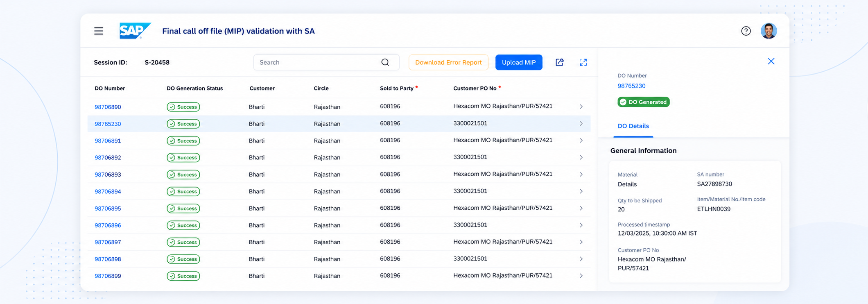Select item code value ETLHN0039
This screenshot has height=304, width=868.
click(x=714, y=209)
